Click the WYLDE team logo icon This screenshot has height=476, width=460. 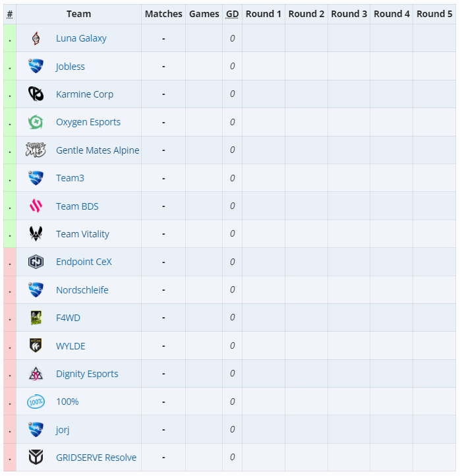pyautogui.click(x=36, y=345)
